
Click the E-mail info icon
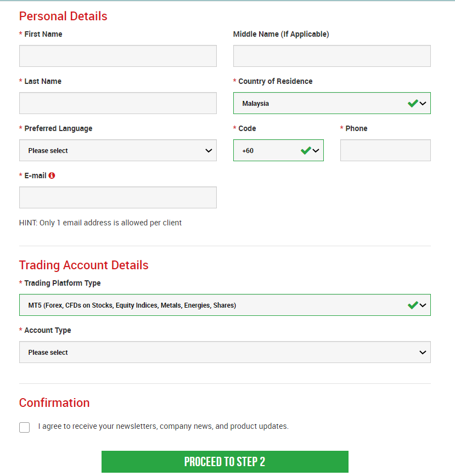coord(52,175)
